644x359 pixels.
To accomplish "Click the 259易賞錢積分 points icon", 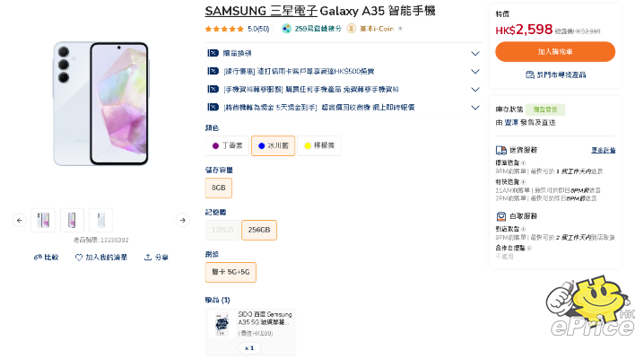I will pyautogui.click(x=287, y=29).
